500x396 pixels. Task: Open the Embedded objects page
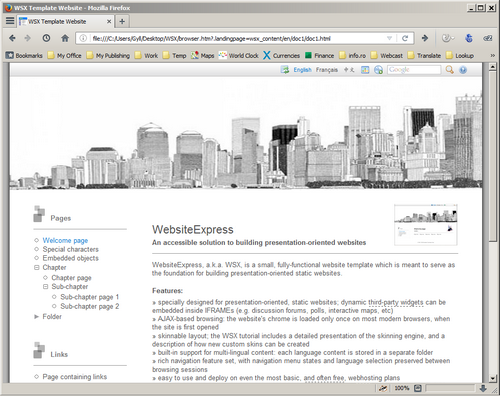point(71,258)
